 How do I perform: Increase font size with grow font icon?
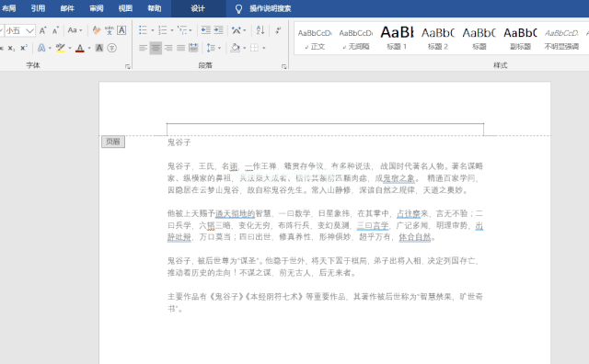(x=43, y=30)
